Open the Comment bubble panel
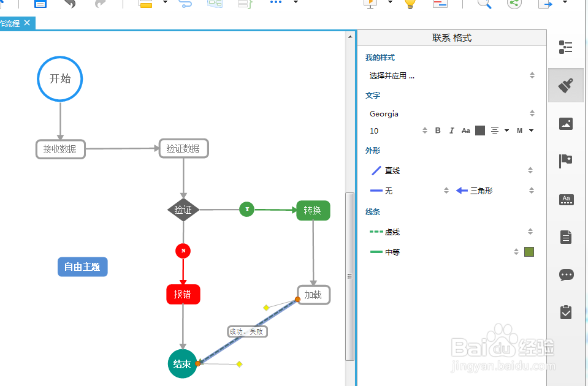 tap(565, 274)
